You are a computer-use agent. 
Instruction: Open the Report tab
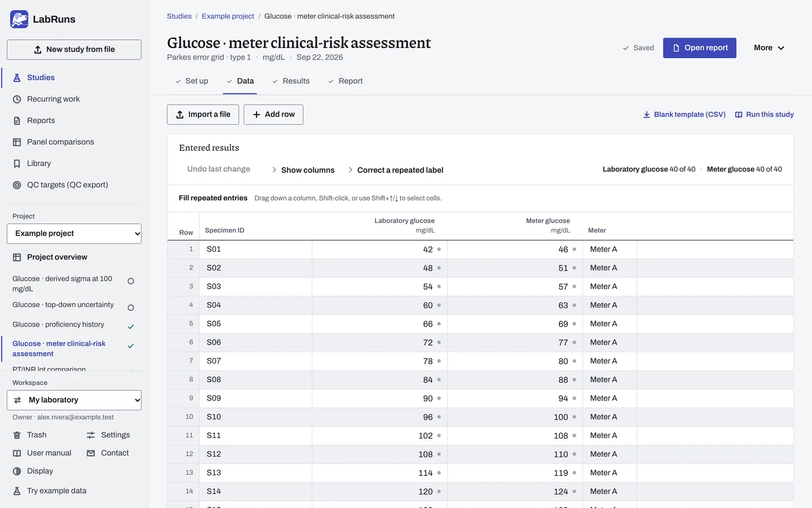[345, 81]
